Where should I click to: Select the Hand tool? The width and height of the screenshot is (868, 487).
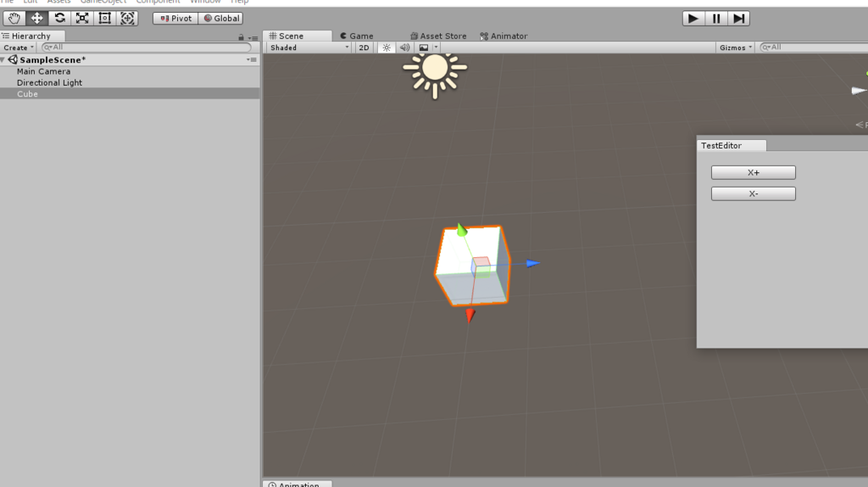(x=14, y=19)
